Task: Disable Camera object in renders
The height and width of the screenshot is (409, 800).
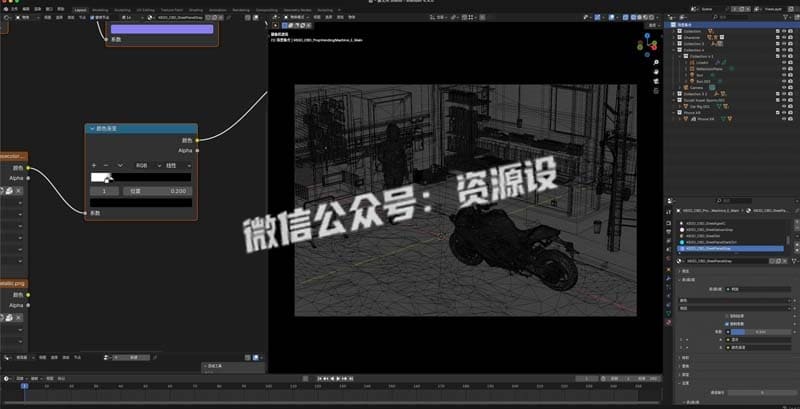Action: tap(790, 88)
